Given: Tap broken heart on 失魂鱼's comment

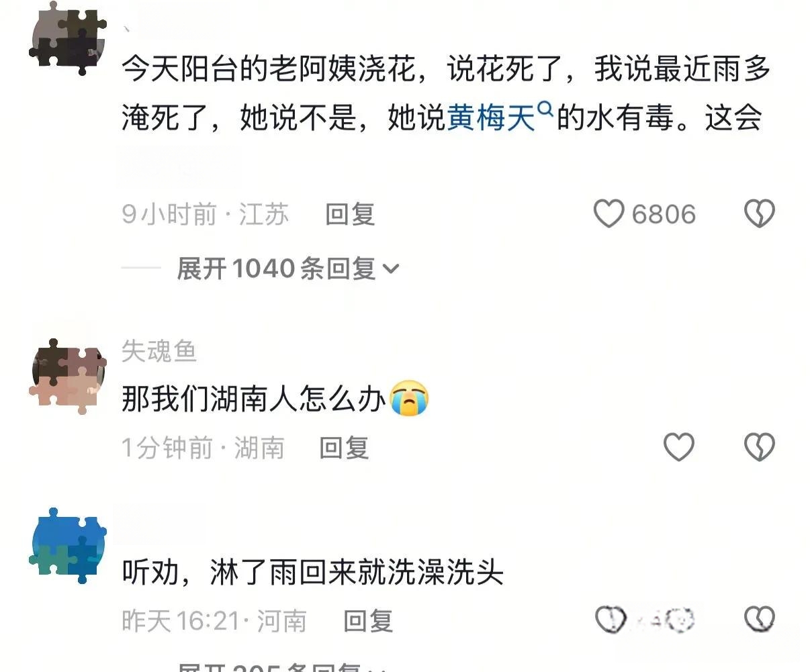Looking at the screenshot, I should point(760,447).
